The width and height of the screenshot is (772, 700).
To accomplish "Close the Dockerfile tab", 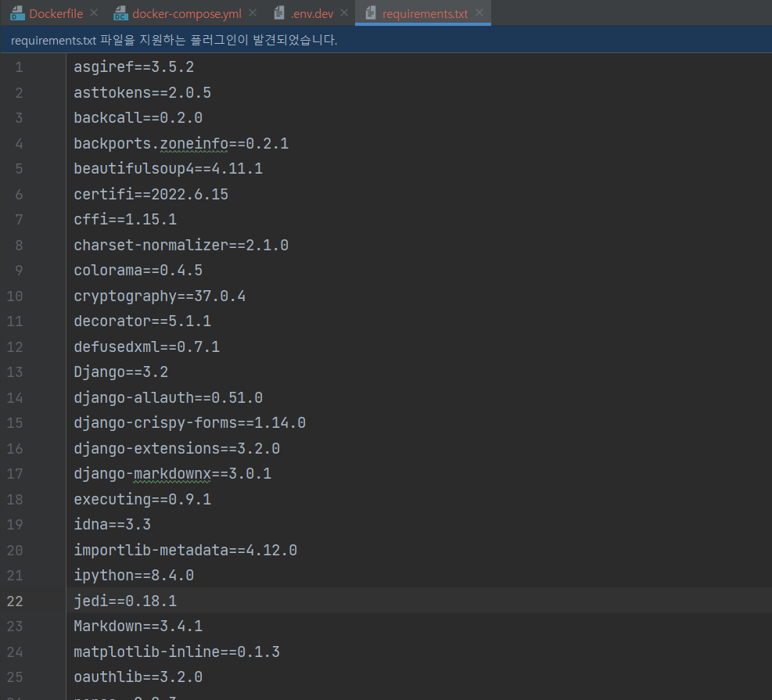I will coord(94,13).
